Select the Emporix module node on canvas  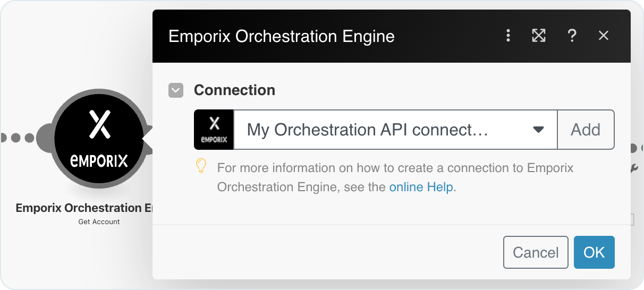click(99, 138)
